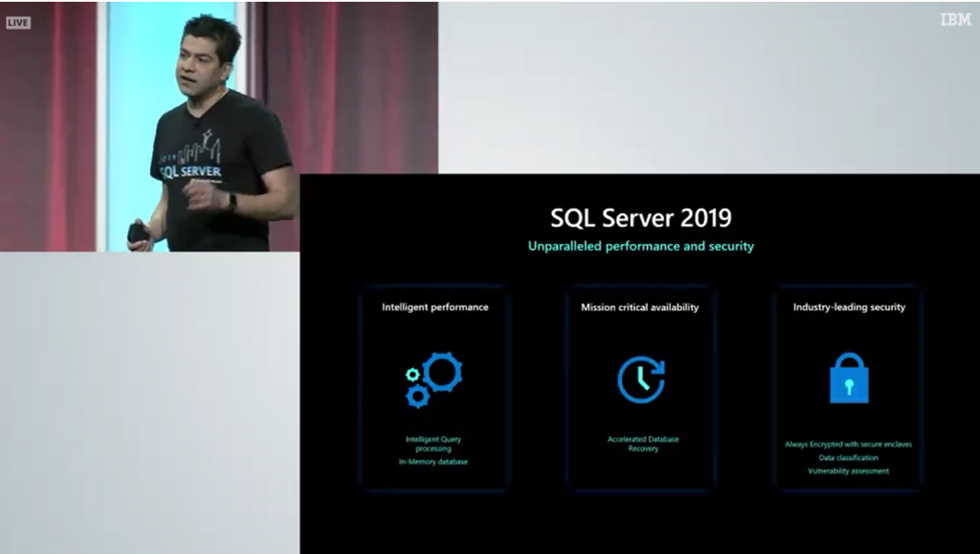Click the clock recovery icon
980x554 pixels.
tap(641, 380)
